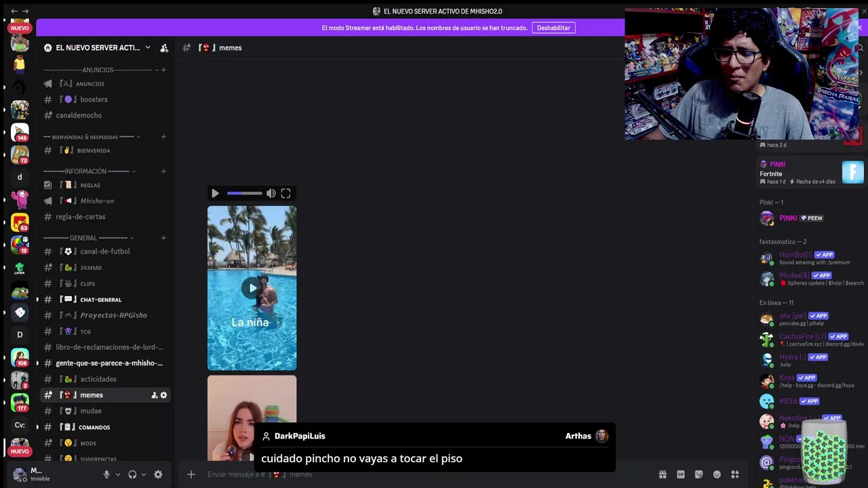Mute the video with speaker icon
The image size is (868, 488).
click(x=271, y=193)
